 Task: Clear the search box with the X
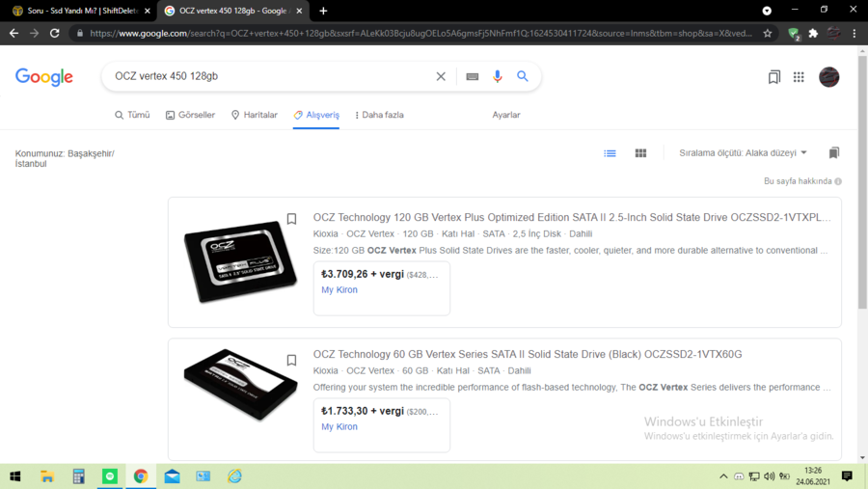(x=441, y=76)
